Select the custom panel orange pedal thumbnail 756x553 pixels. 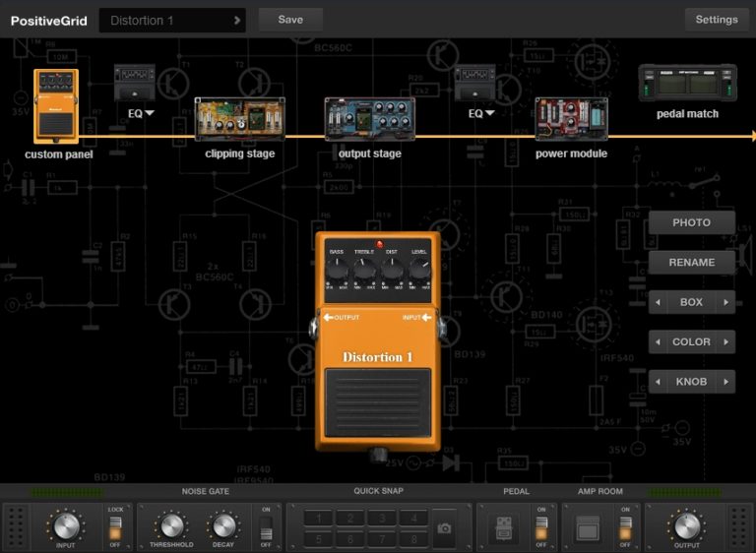click(56, 106)
